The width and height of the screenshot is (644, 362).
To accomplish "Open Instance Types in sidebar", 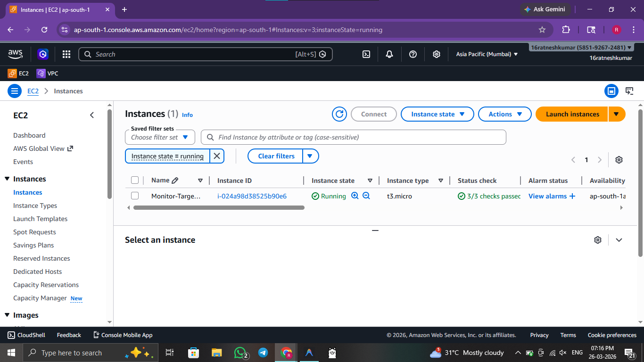I will coord(35,206).
